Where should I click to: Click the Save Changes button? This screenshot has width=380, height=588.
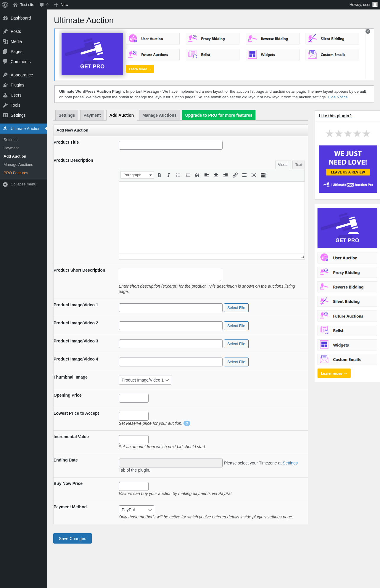click(73, 539)
